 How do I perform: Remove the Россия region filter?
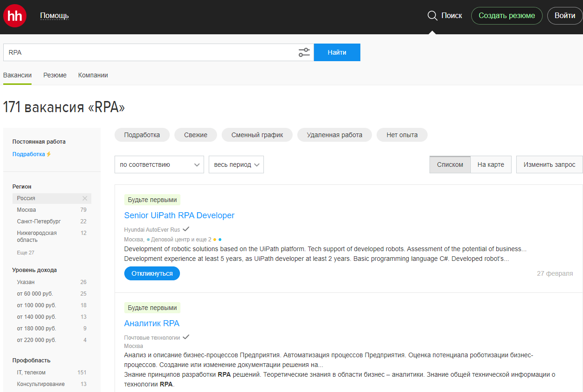pyautogui.click(x=84, y=198)
